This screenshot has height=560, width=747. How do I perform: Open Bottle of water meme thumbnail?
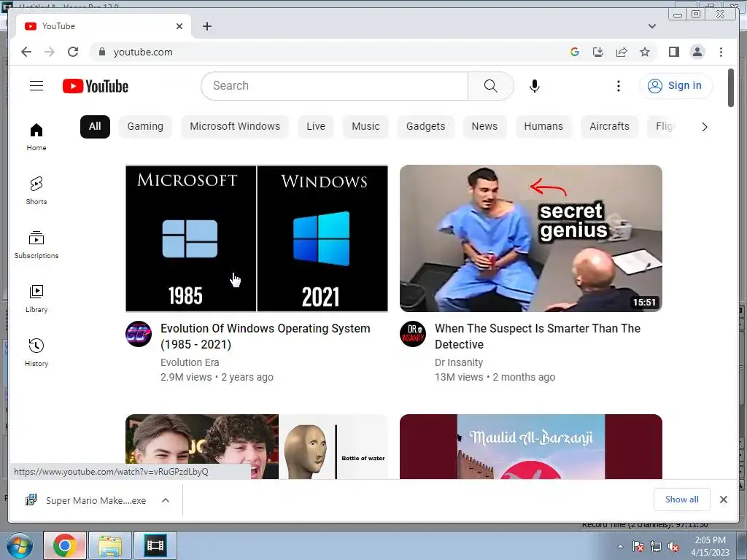pyautogui.click(x=256, y=447)
